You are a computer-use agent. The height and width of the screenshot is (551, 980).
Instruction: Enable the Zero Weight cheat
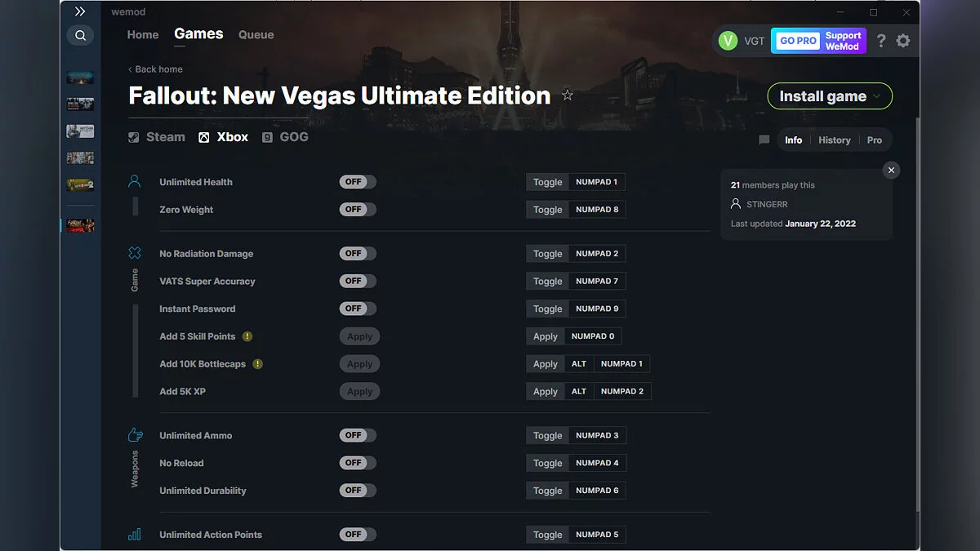point(357,209)
